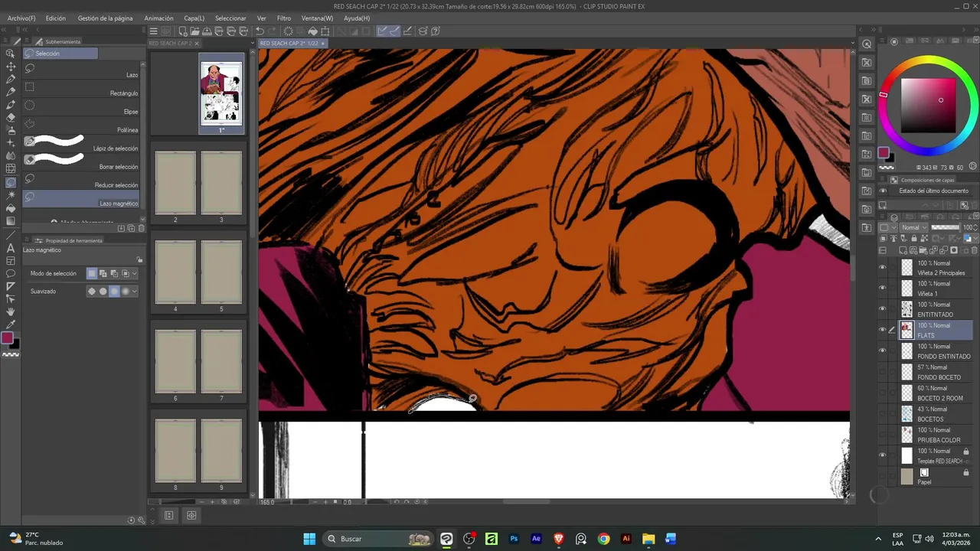Open the Edición menu
Screen dimensions: 980x551
tap(55, 18)
